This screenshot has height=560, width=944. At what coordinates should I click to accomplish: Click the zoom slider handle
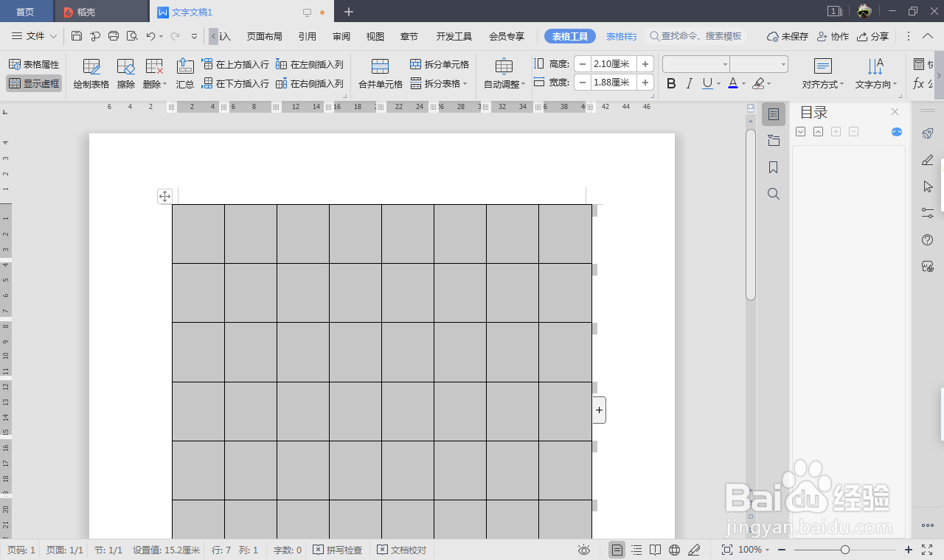(x=845, y=550)
